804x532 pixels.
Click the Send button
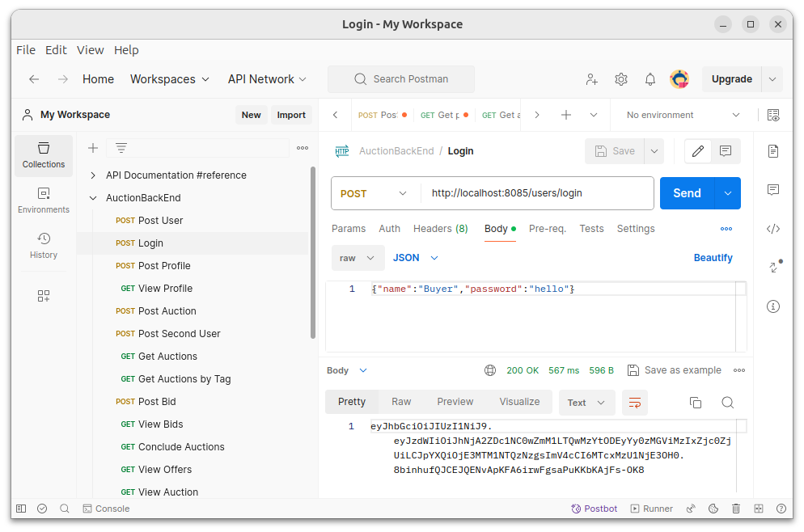pyautogui.click(x=687, y=193)
